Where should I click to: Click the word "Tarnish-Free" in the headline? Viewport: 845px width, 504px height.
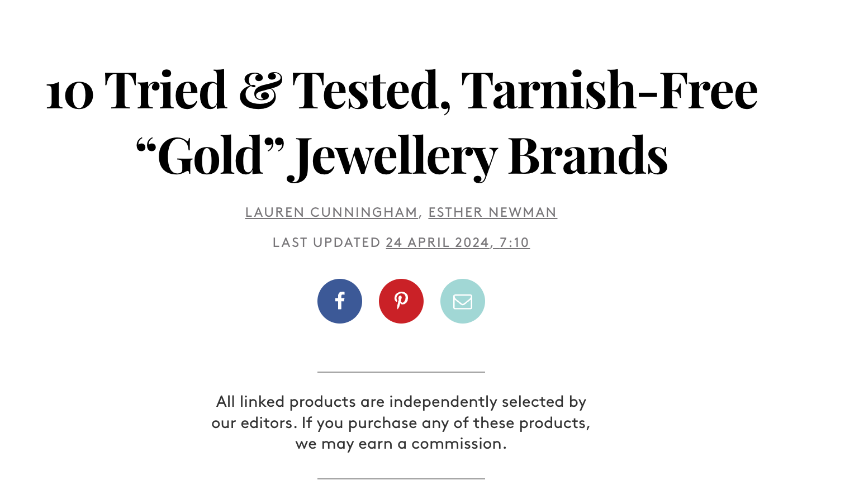[609, 91]
